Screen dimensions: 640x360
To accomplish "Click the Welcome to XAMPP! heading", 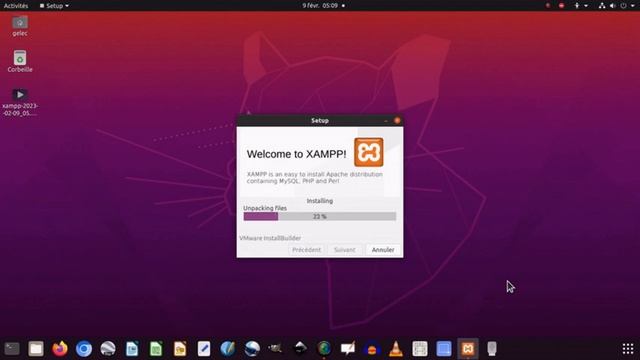I will tap(296, 154).
